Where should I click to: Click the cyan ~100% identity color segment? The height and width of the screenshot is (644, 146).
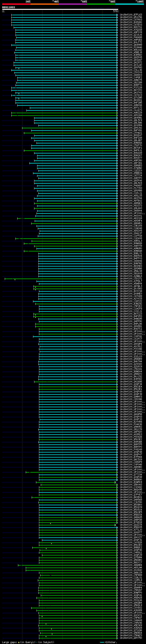point(130,4)
